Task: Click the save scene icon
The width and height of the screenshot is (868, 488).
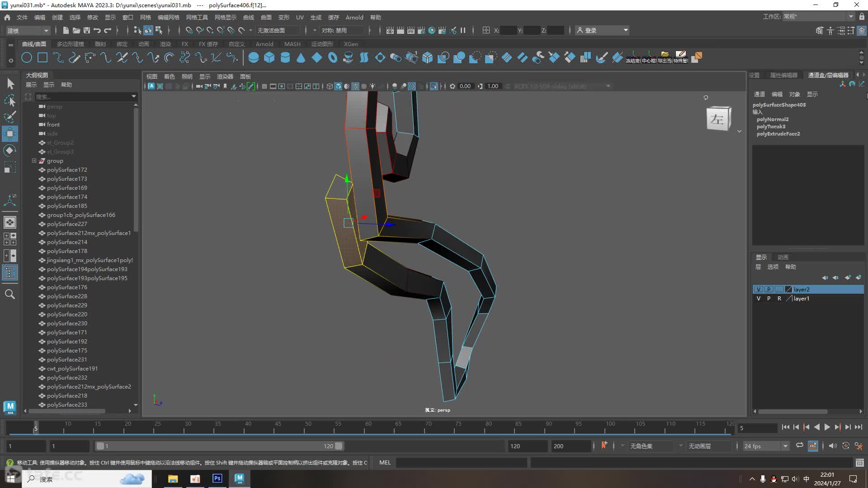Action: click(86, 30)
